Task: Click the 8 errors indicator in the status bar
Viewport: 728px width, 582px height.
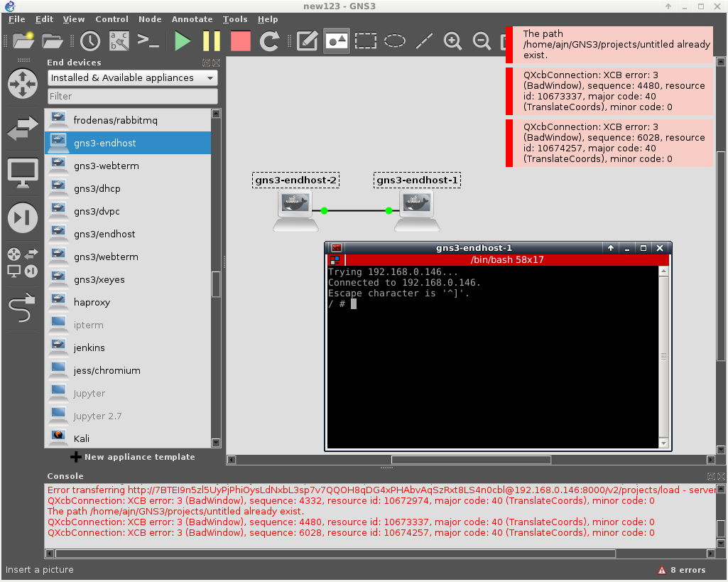Action: [682, 570]
